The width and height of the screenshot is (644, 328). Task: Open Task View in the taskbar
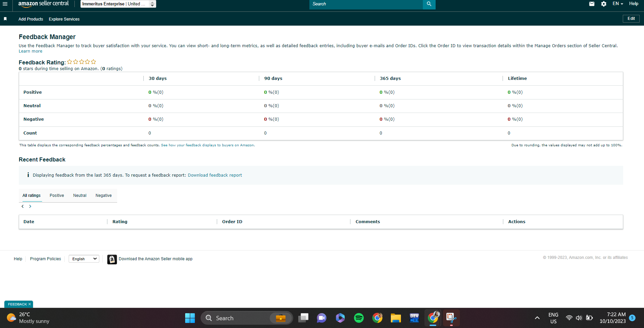(303, 318)
